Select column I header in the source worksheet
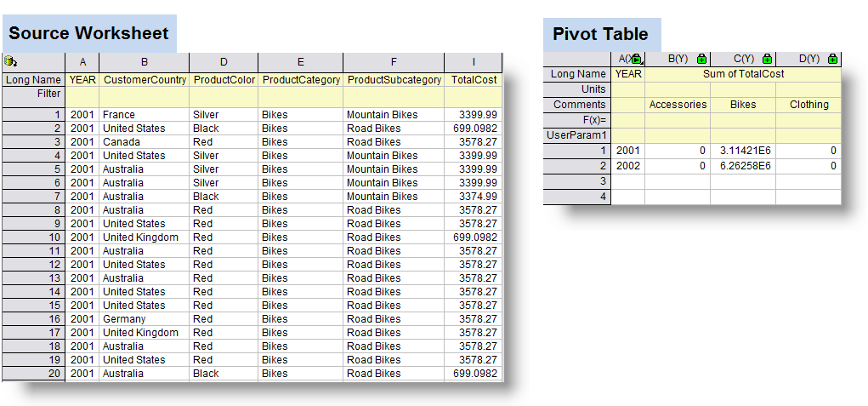The height and width of the screenshot is (406, 868). point(474,62)
